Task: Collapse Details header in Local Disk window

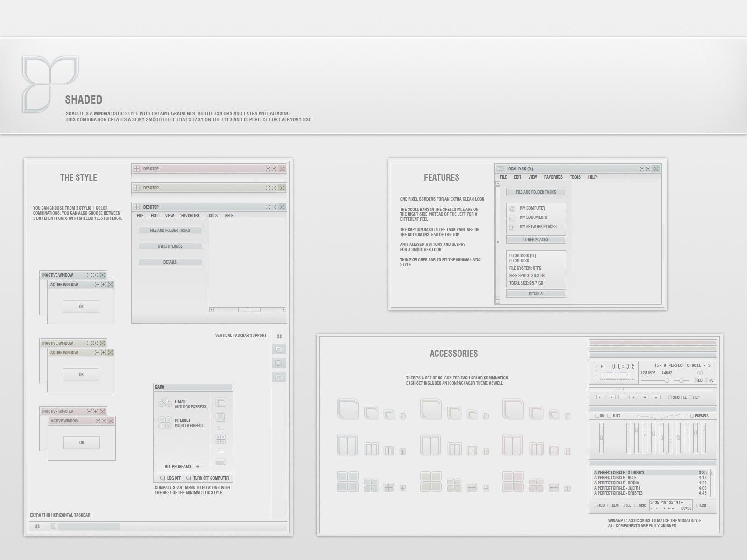Action: 536,294
